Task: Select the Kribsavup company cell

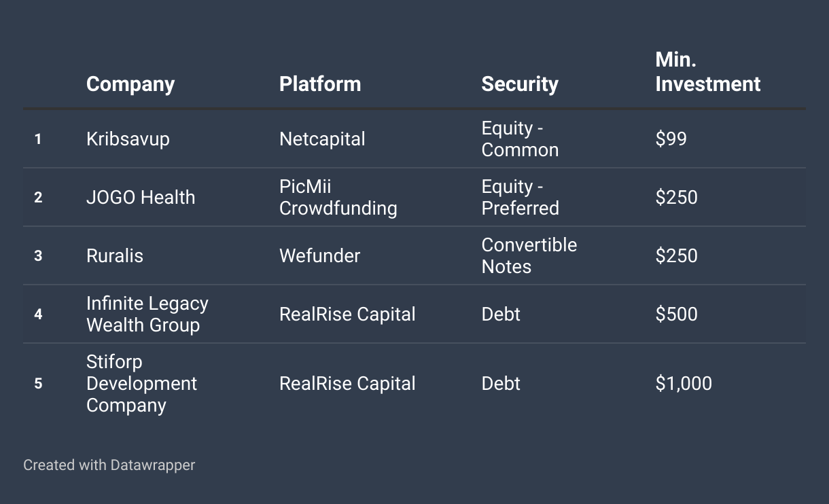Action: 128,139
